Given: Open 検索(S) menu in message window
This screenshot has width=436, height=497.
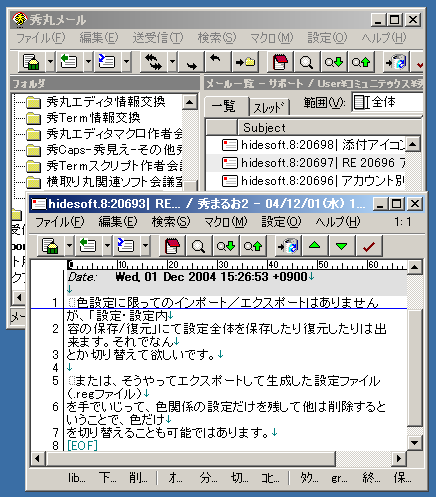Looking at the screenshot, I should [x=171, y=222].
